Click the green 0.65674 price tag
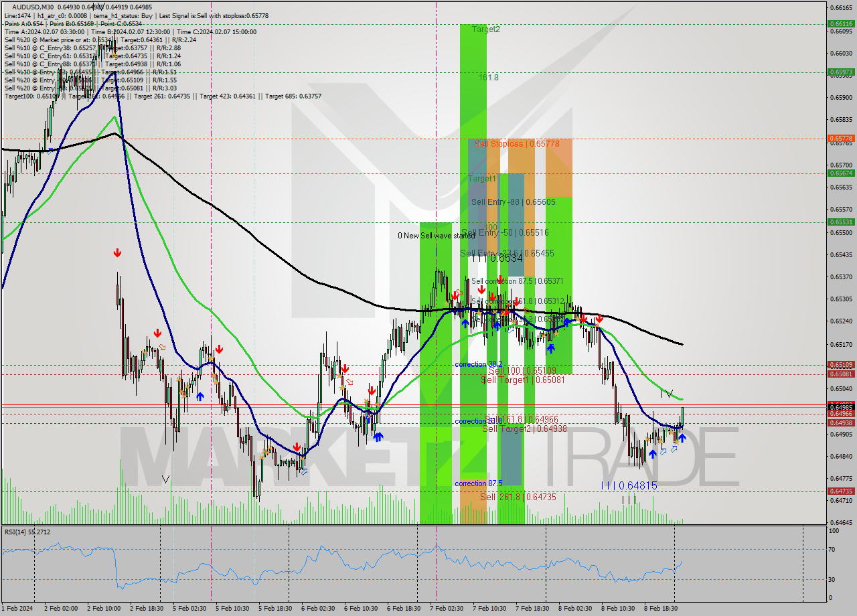Screen dimensions: 857x616 point(842,173)
